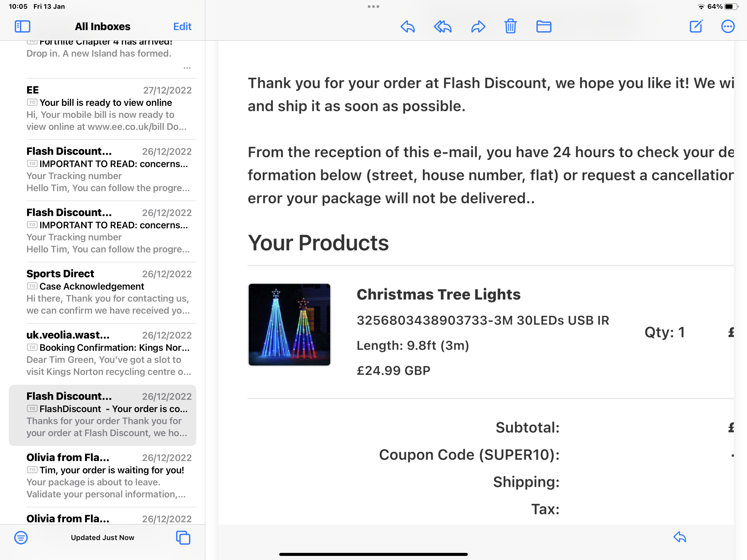Open more message actions menu
The image size is (747, 560).
click(728, 26)
